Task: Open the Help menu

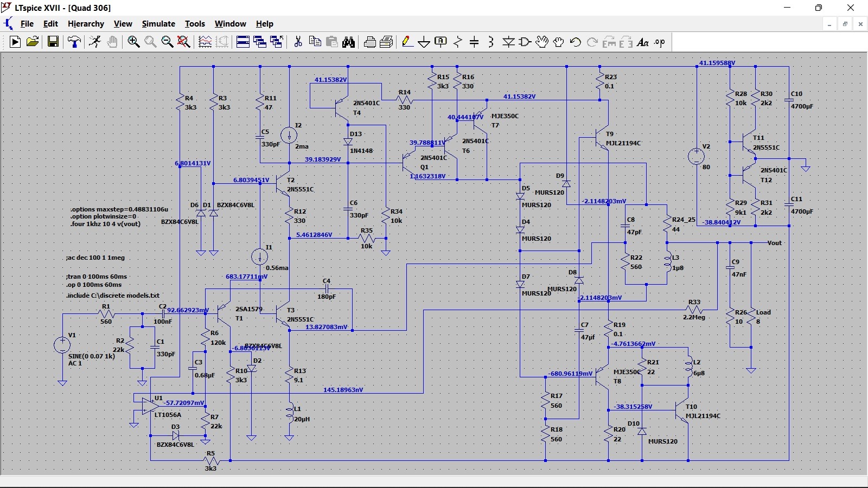Action: click(265, 24)
